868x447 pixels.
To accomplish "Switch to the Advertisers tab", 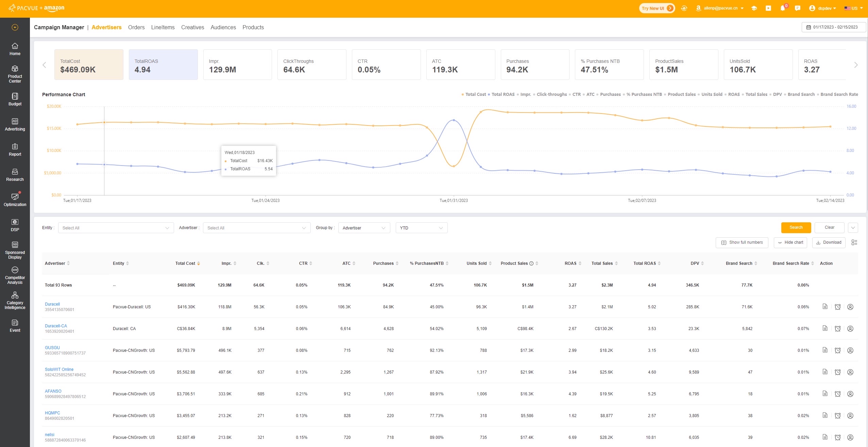I will (x=106, y=27).
